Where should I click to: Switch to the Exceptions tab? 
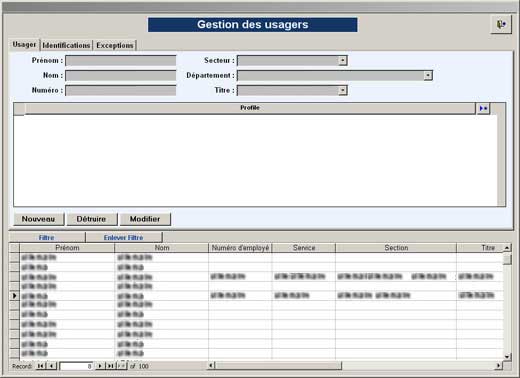tap(115, 45)
